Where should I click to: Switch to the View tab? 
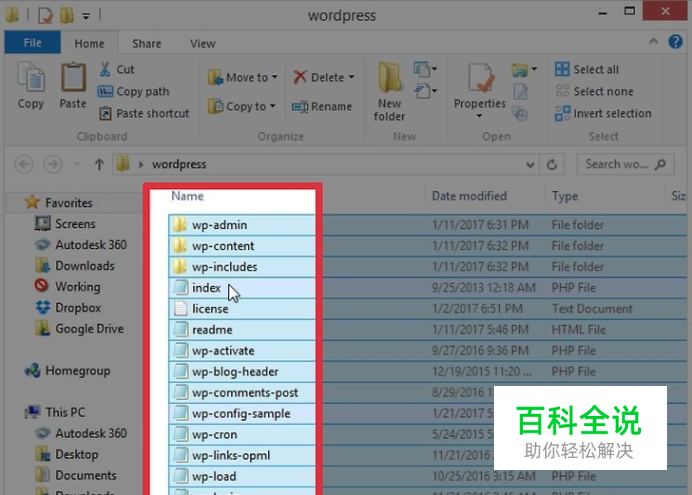click(203, 43)
